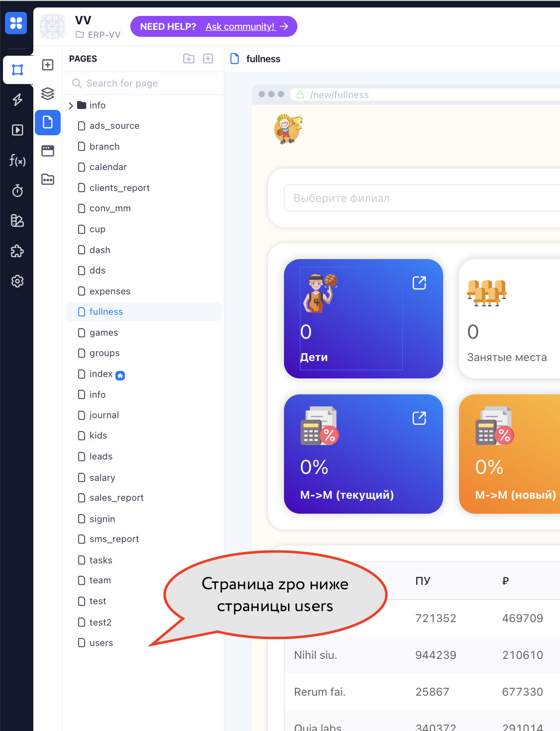This screenshot has width=560, height=731.
Task: Click the ERP-VV folder label
Action: tap(98, 35)
